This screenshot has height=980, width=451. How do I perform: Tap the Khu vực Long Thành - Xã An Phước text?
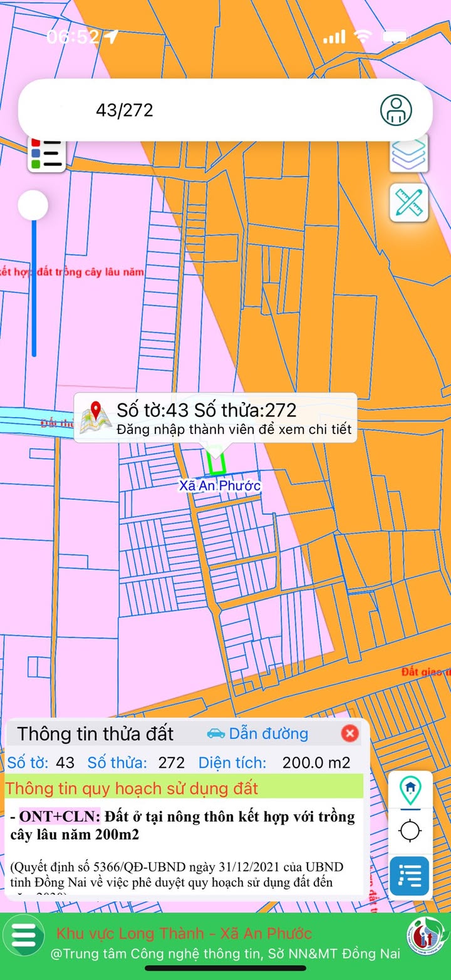point(184,933)
